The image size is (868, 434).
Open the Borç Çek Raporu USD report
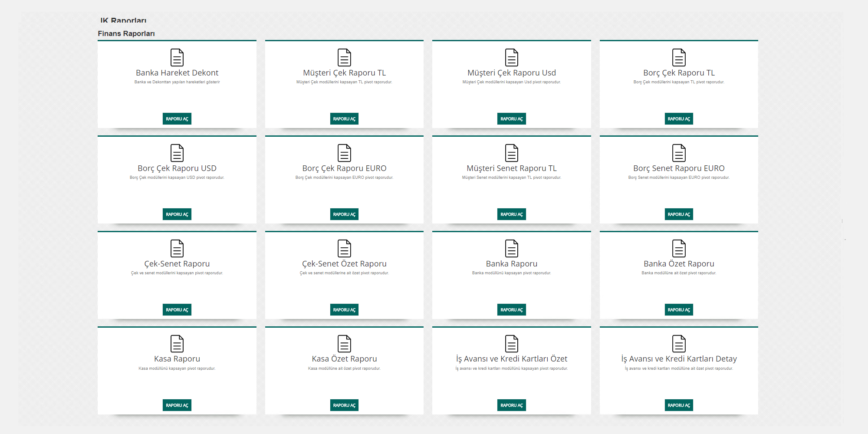(x=177, y=214)
